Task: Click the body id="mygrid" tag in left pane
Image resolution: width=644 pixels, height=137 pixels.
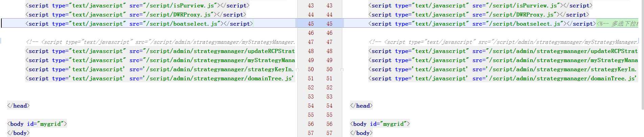Action: (x=37, y=124)
